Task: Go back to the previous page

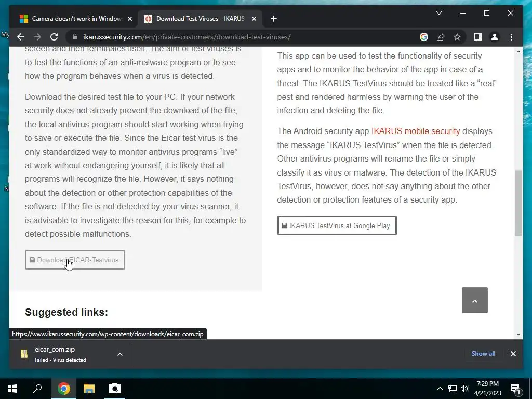Action: (x=21, y=37)
